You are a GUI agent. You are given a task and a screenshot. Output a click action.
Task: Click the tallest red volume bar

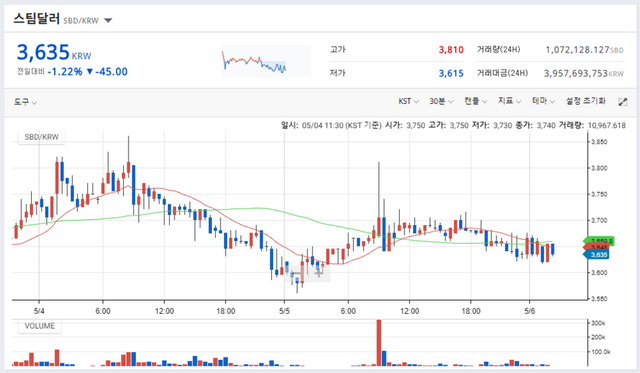click(x=379, y=343)
